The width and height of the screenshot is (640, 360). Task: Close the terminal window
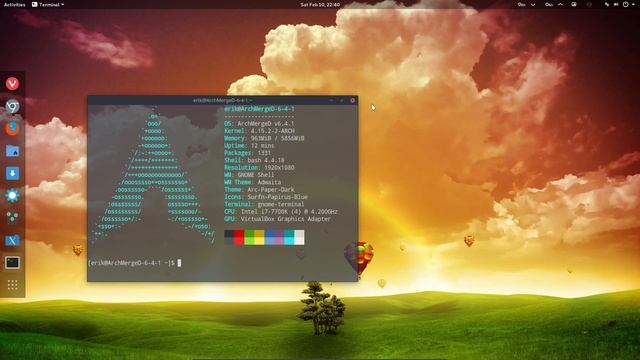[353, 100]
